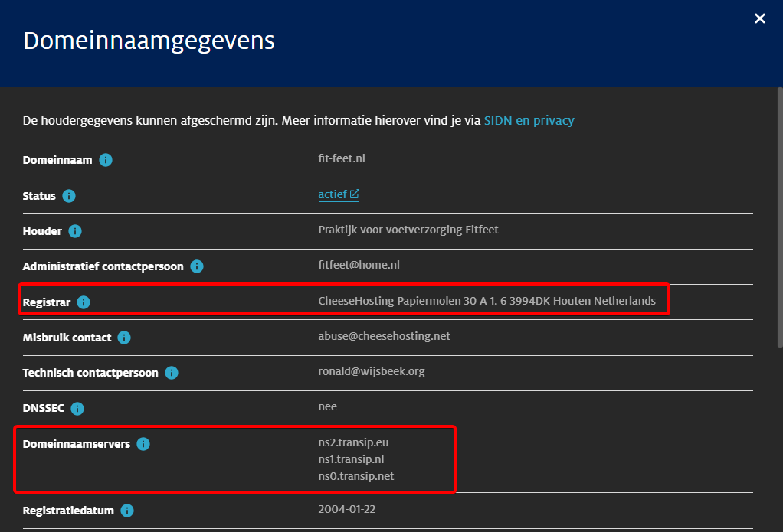This screenshot has width=783, height=532.
Task: Click the ronald@wijsbeek.org email text
Action: pyautogui.click(x=371, y=371)
